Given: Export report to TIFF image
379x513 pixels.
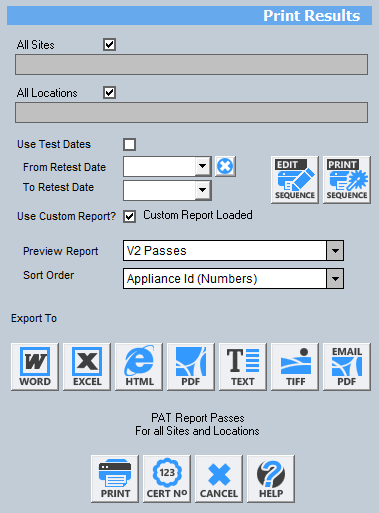Looking at the screenshot, I should (295, 367).
